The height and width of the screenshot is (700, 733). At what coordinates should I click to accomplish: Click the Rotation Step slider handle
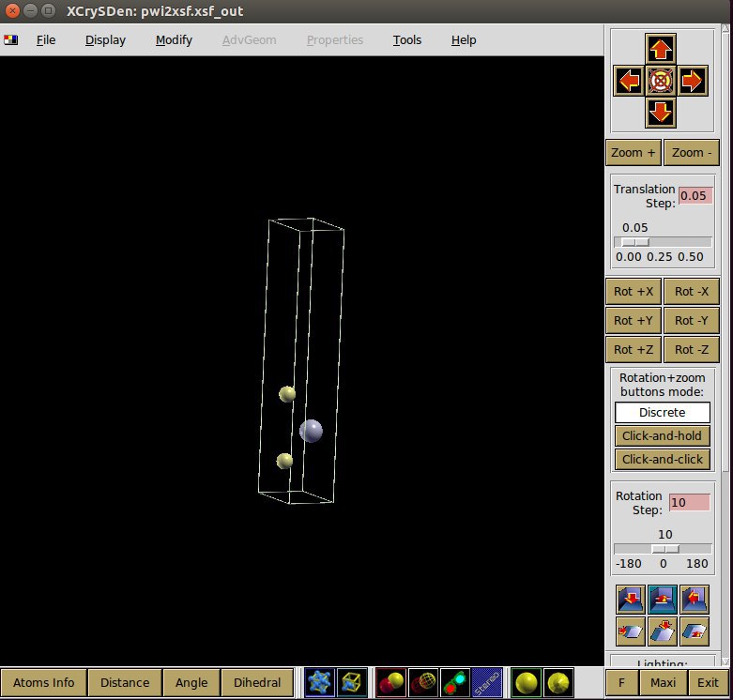665,549
